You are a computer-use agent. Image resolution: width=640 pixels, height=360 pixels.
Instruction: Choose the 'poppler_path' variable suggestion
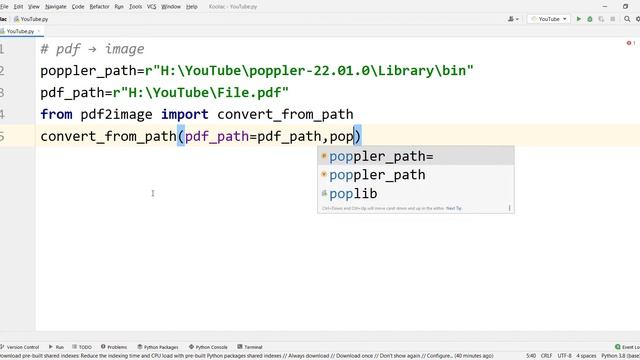[x=416, y=175]
